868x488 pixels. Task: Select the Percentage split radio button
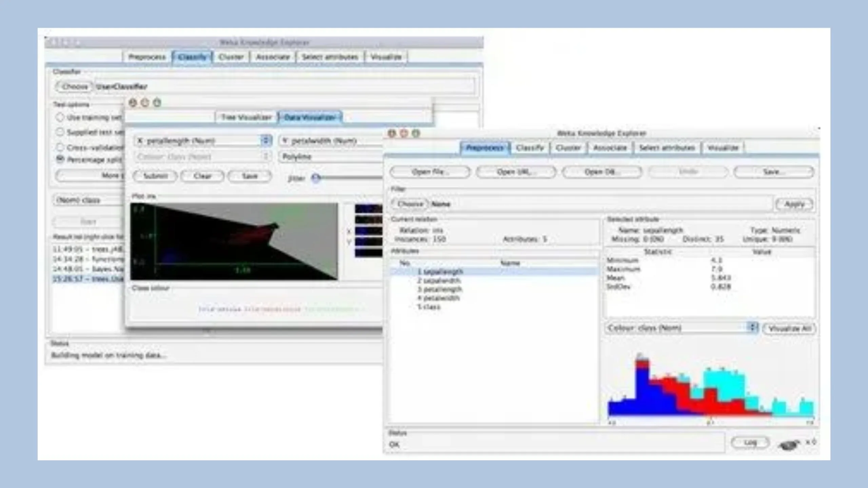tap(60, 159)
